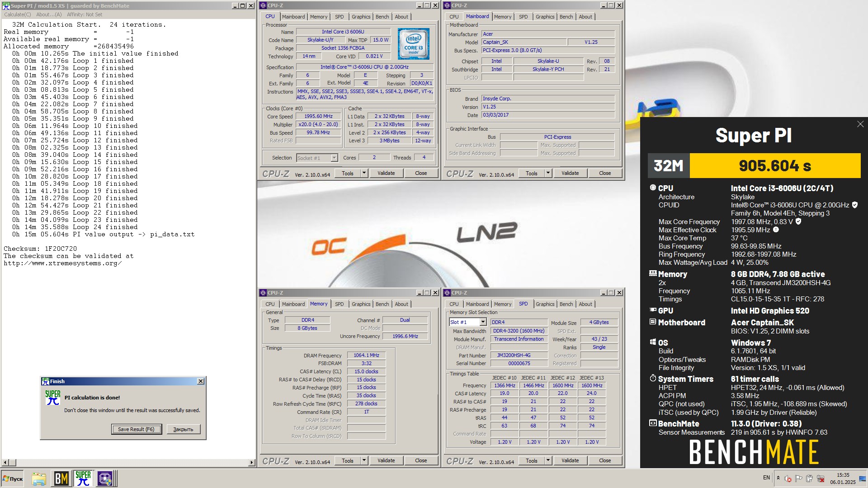The image size is (868, 488).
Task: Click the right arrow of Super PI horizontal scrollbar
Action: click(252, 462)
